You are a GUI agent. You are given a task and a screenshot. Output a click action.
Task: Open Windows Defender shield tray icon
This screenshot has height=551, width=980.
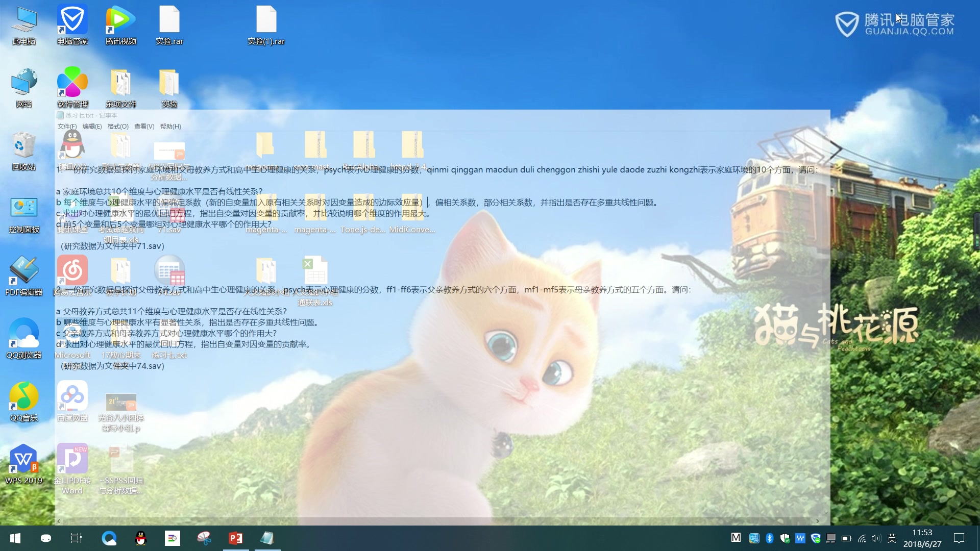tap(785, 538)
